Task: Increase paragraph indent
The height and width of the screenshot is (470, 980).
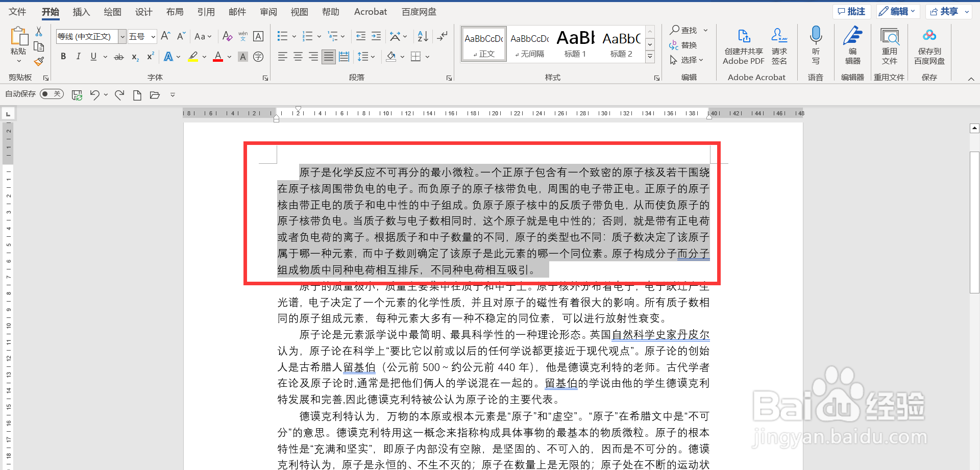Action: coord(376,36)
